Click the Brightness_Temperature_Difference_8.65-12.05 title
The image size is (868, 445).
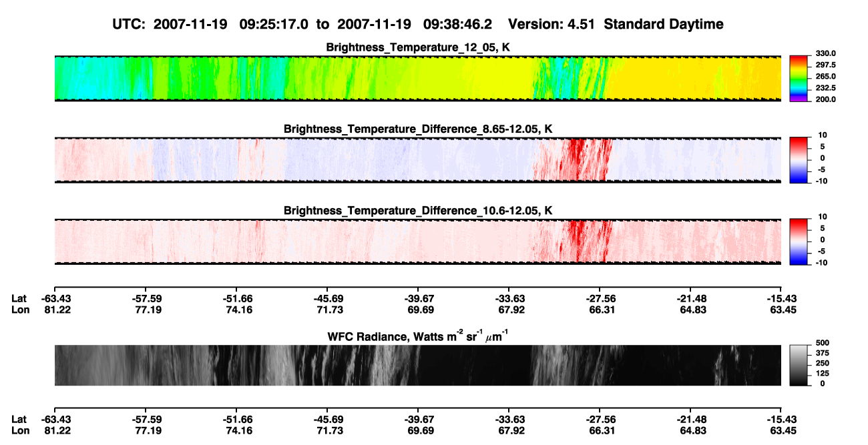coord(418,129)
